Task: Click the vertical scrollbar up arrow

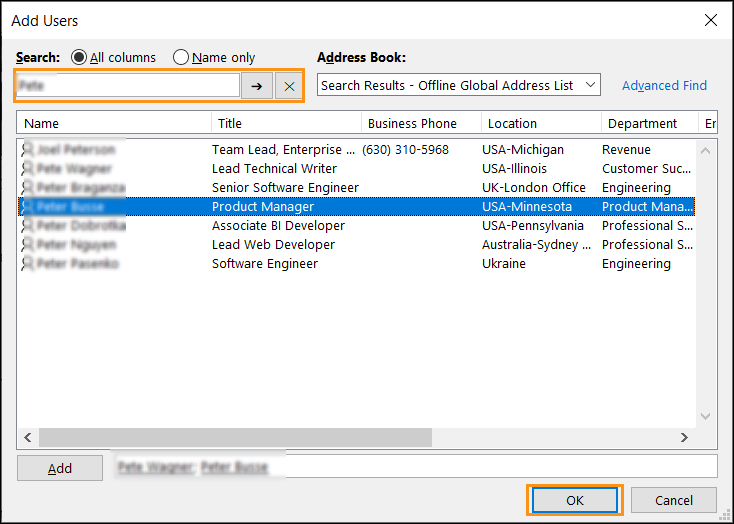Action: 705,150
